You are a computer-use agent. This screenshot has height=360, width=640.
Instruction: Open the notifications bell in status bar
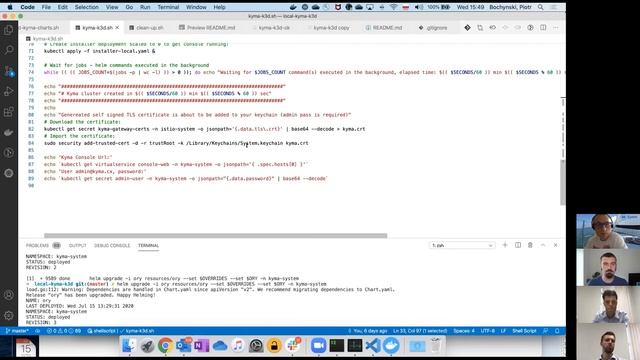tap(557, 331)
